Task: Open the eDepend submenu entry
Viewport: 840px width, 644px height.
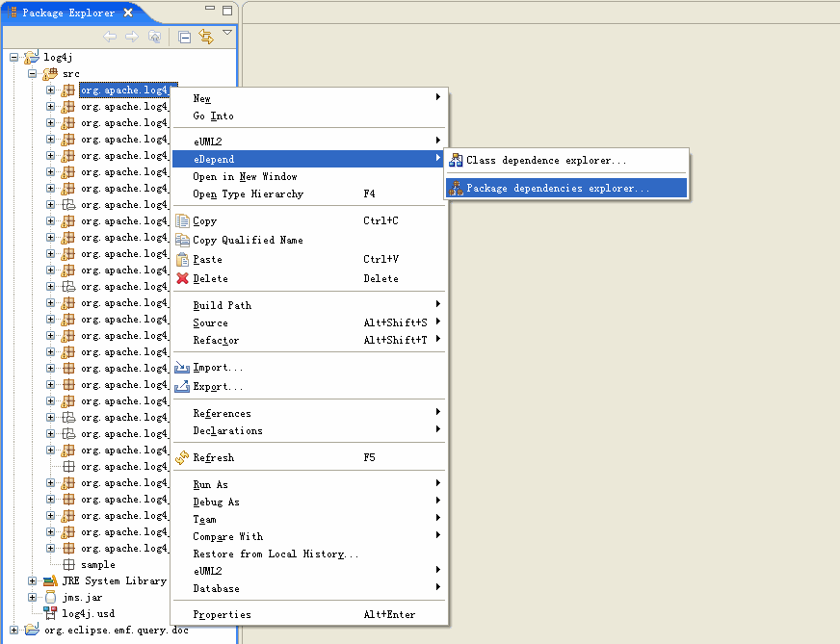Action: point(308,159)
